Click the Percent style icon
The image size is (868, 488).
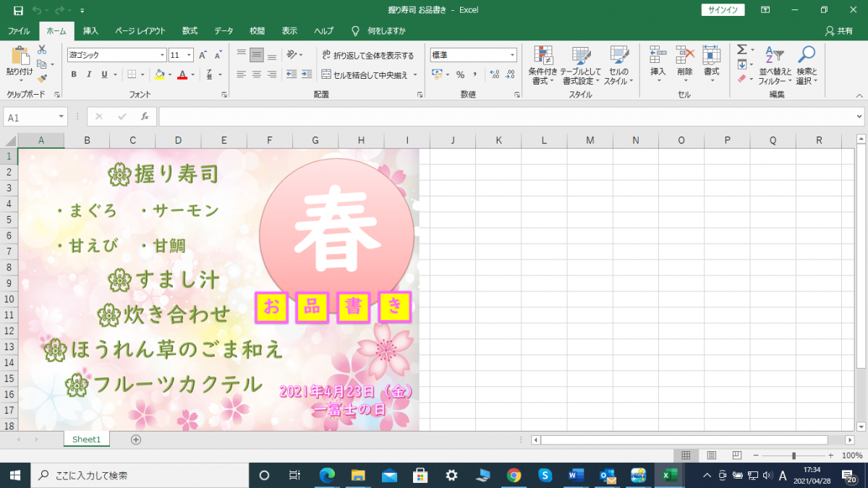click(460, 74)
